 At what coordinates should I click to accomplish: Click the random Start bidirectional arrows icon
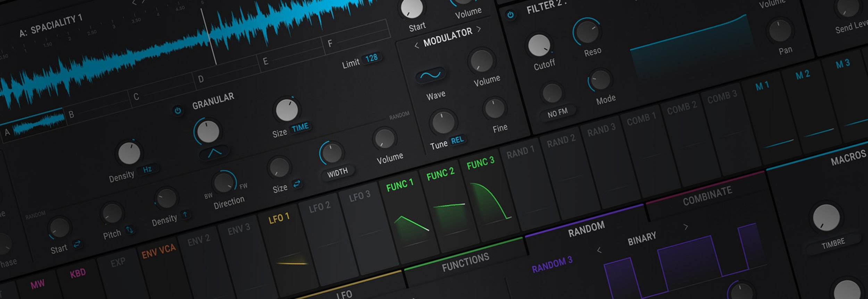(77, 244)
